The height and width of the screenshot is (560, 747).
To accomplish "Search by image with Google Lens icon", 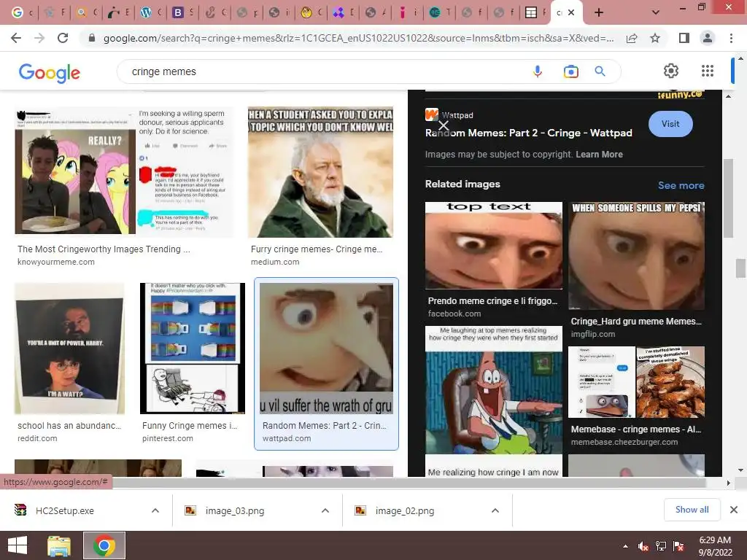I will tap(570, 71).
